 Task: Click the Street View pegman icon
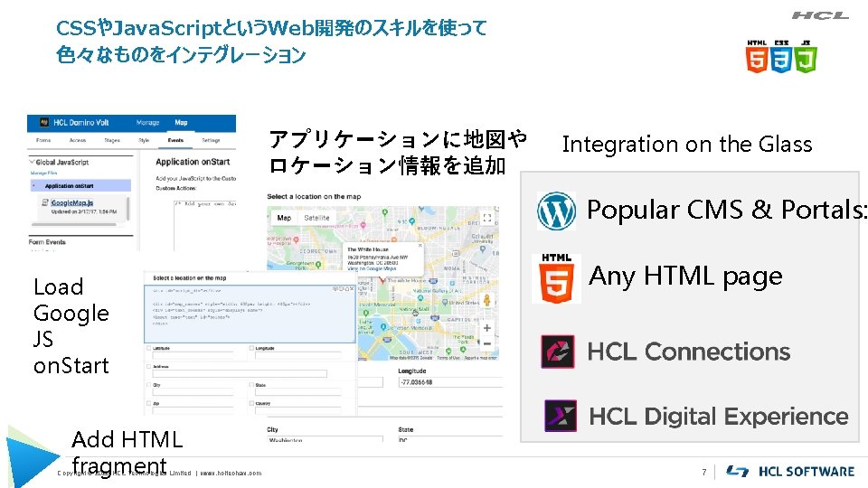coord(486,300)
